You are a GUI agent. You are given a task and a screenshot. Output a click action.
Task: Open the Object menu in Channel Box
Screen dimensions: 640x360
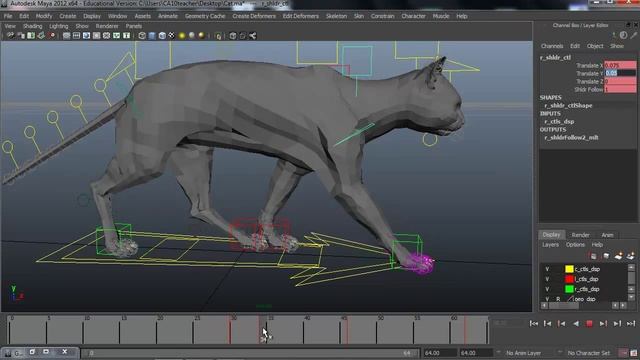coord(595,46)
